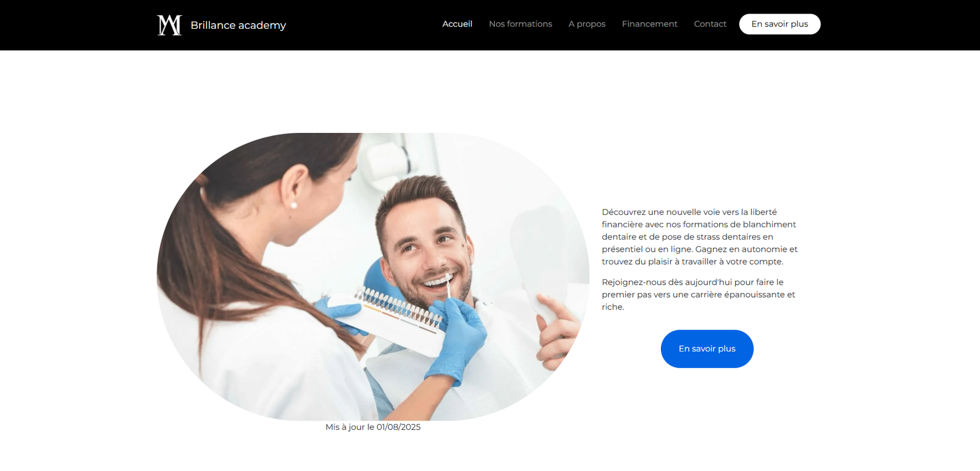Image resolution: width=980 pixels, height=471 pixels.
Task: Select the A propos navigation link
Action: [587, 24]
